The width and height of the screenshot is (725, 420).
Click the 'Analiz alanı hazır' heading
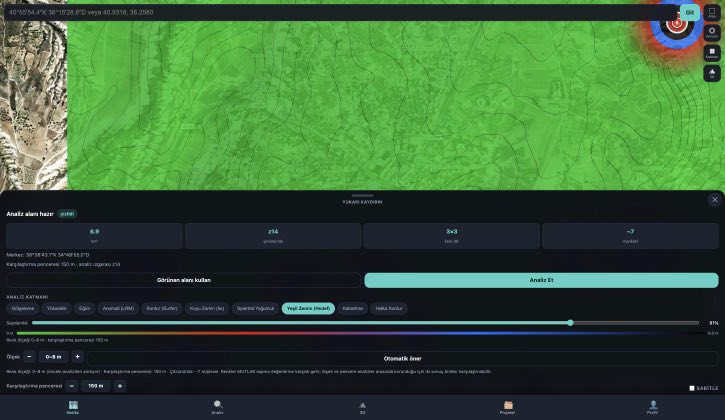tap(30, 214)
